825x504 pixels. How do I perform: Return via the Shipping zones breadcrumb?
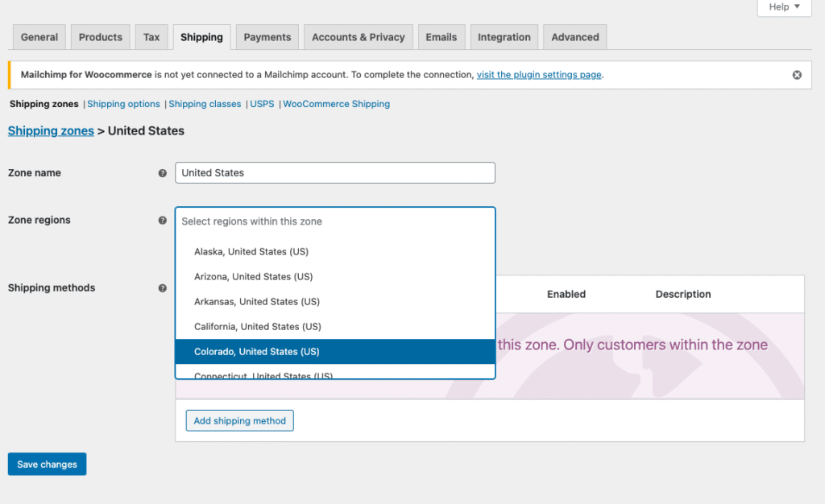[51, 130]
